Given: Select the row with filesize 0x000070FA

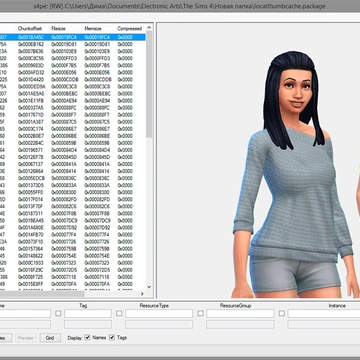Looking at the screenshot, I should click(x=73, y=284).
